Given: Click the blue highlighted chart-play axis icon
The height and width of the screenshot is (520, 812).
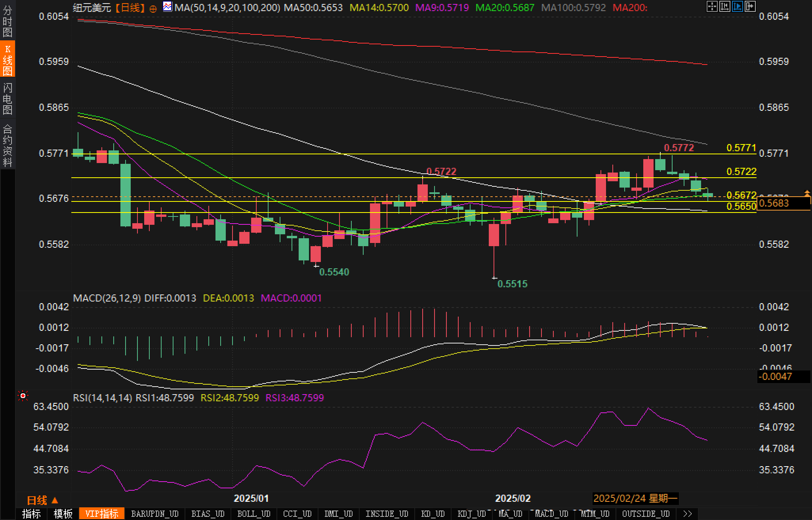Looking at the screenshot, I should click(x=737, y=6).
